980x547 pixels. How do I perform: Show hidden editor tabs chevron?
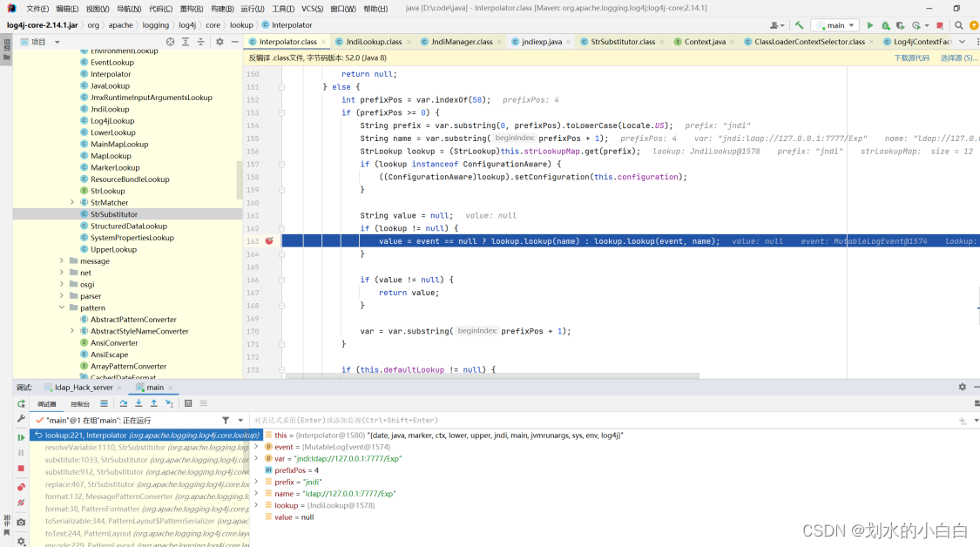[962, 42]
